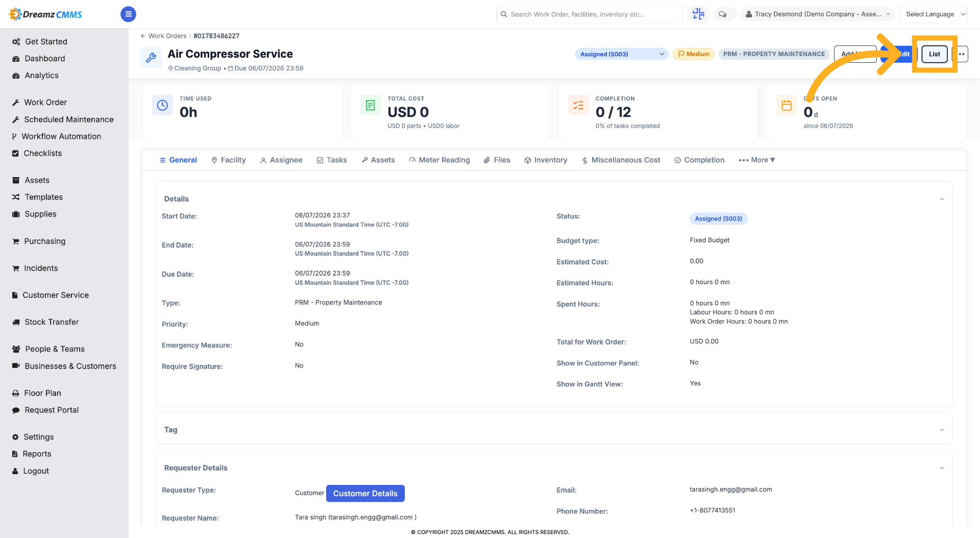Focus the Search Work Order field
The image size is (980, 538).
point(590,14)
